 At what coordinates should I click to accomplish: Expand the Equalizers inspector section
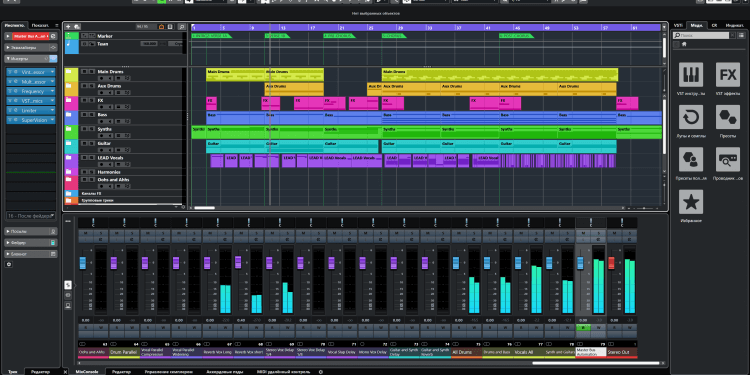pos(8,47)
